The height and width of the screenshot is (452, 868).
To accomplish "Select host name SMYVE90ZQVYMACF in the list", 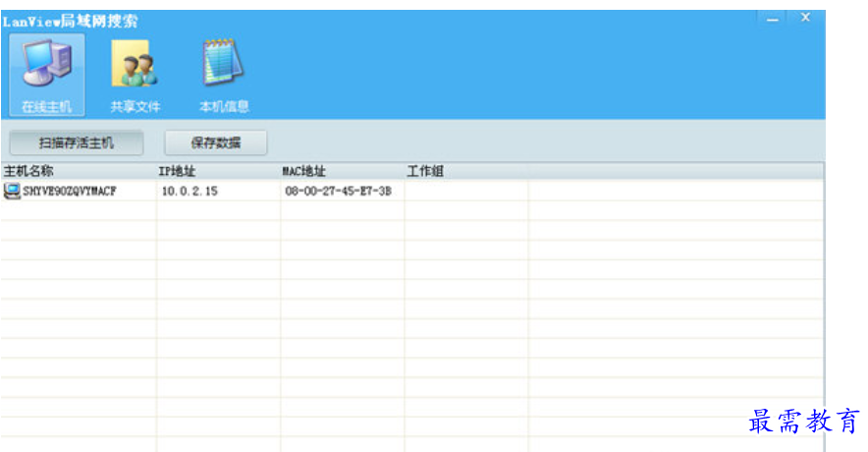I will coord(70,192).
